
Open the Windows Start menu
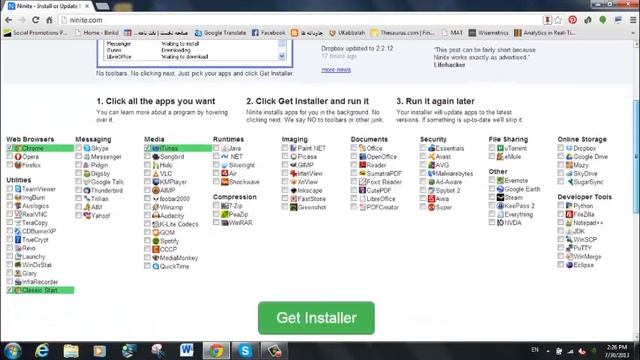pyautogui.click(x=13, y=351)
